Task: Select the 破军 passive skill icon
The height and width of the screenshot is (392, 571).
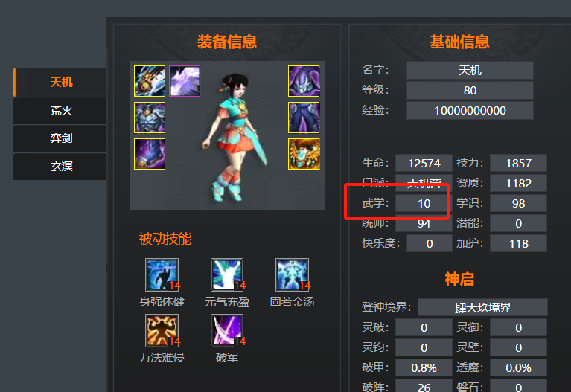Action: [227, 330]
